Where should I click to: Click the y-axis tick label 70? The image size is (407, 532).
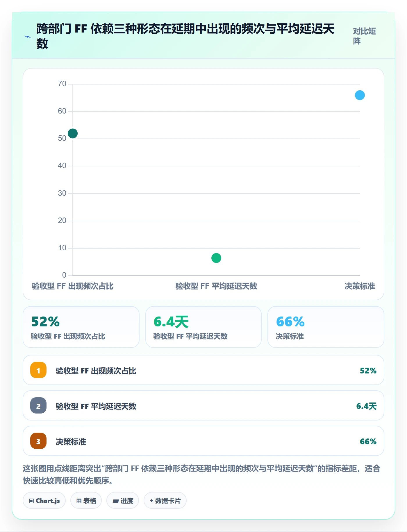(62, 84)
